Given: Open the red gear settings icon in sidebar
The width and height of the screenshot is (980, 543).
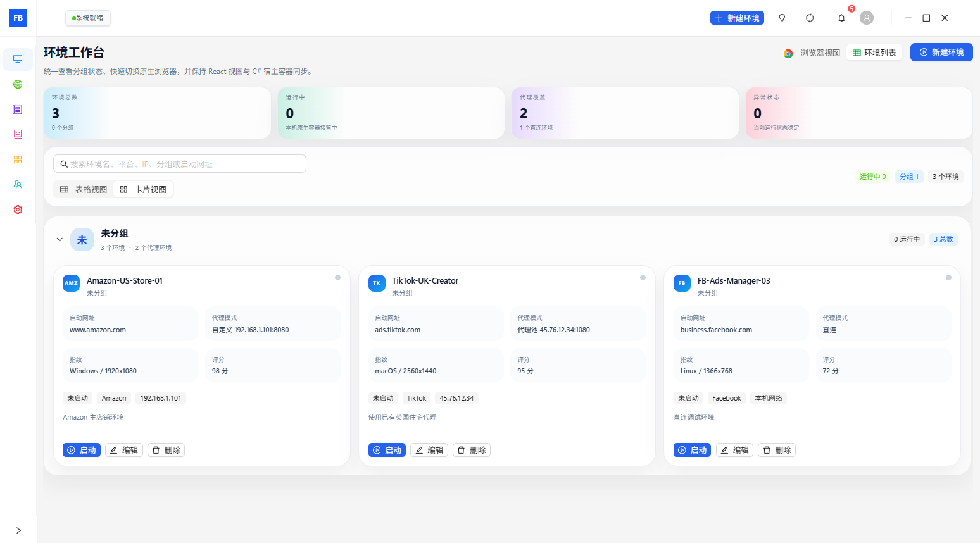Looking at the screenshot, I should coord(18,209).
